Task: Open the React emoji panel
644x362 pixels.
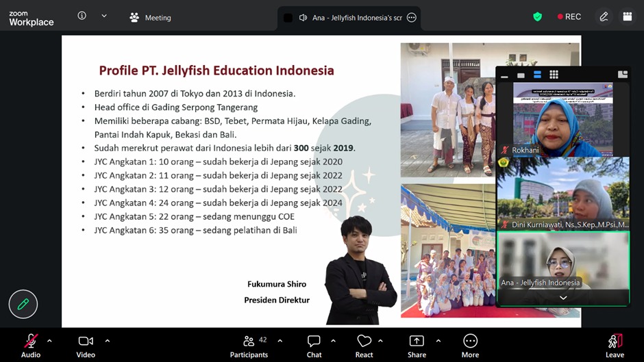Action: click(x=364, y=345)
